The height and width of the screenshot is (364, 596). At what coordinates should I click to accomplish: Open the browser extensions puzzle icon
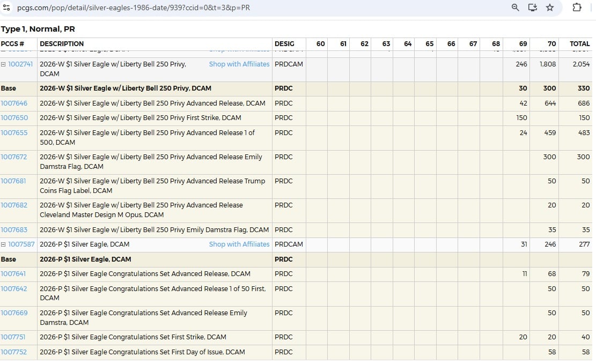point(577,7)
